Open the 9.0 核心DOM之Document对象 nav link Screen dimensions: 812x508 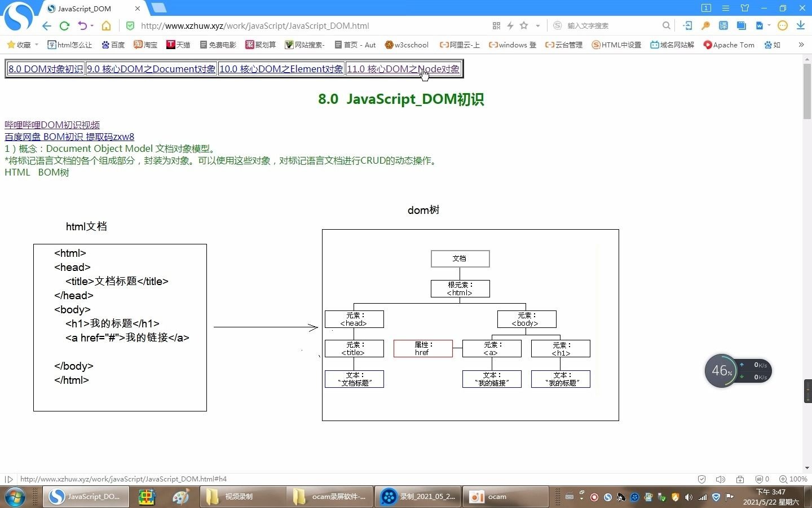point(151,69)
